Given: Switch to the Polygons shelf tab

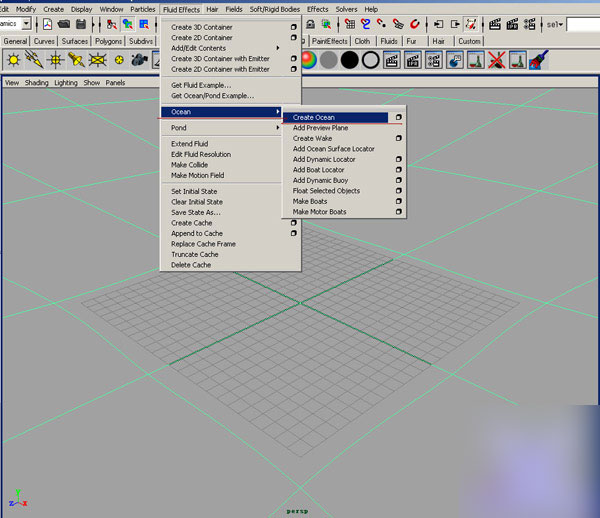Looking at the screenshot, I should pyautogui.click(x=108, y=41).
